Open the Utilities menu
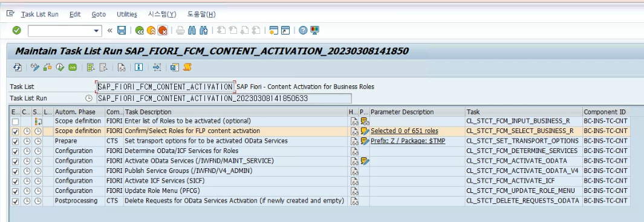Viewport: 644px width, 222px height. (x=127, y=14)
